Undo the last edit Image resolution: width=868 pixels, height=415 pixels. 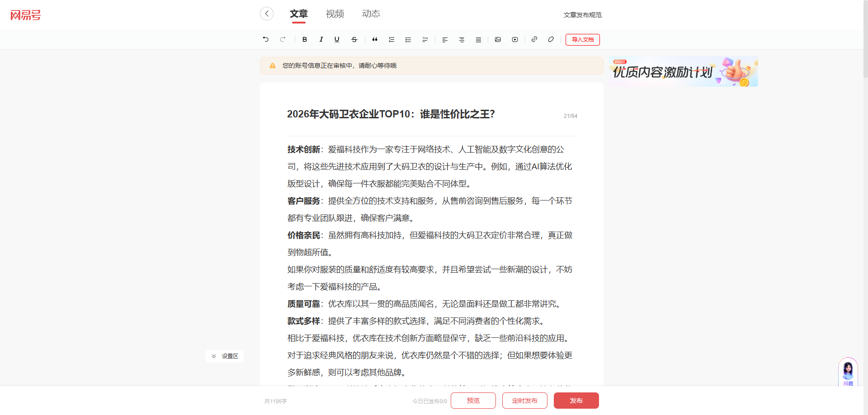click(266, 39)
